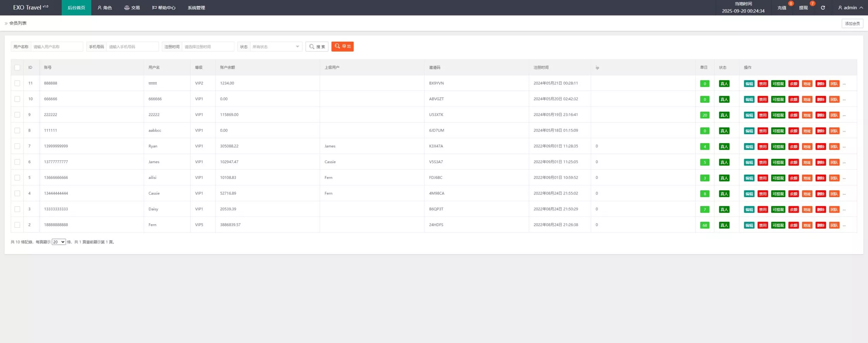This screenshot has height=343, width=868.
Task: Check the row checkbox for account 888888
Action: coord(17,83)
